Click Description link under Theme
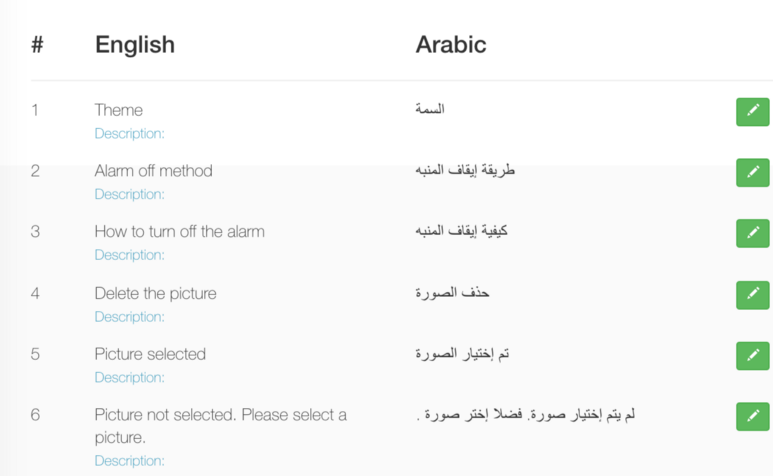This screenshot has width=773, height=476. click(129, 133)
